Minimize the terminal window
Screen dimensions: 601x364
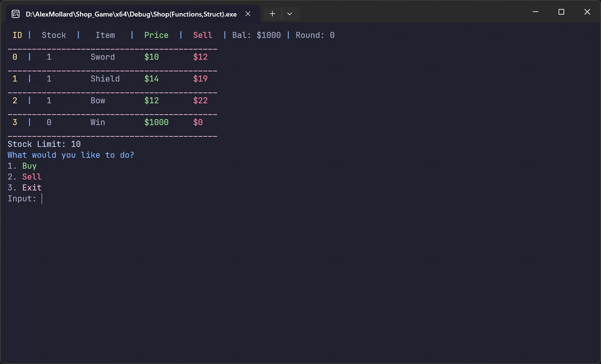[x=535, y=12]
